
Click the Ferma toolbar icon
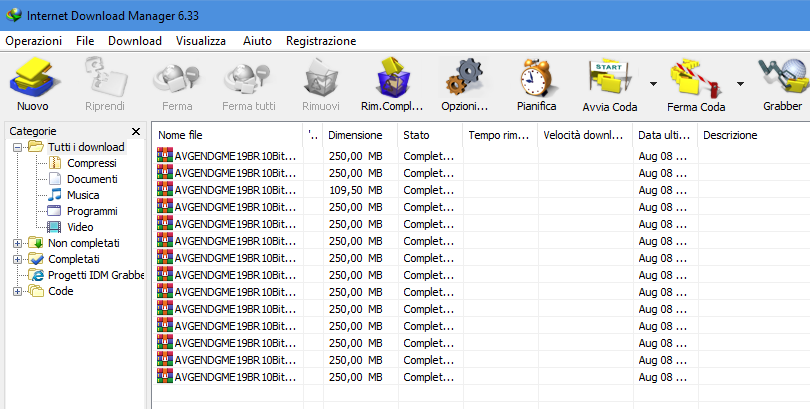[x=176, y=78]
